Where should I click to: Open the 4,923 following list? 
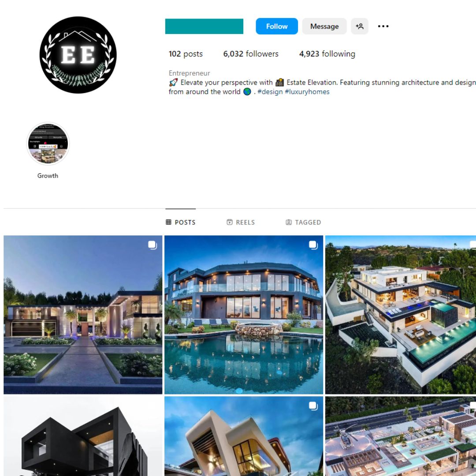point(327,54)
